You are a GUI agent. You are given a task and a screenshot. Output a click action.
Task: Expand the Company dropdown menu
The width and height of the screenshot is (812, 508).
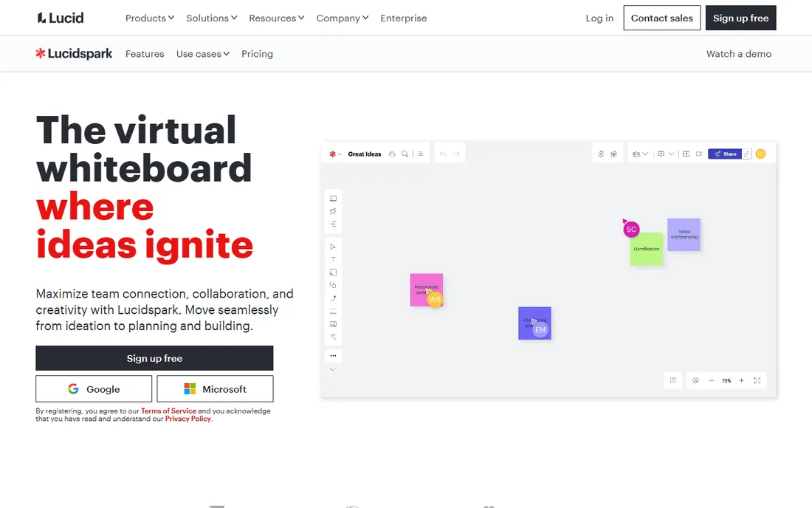click(343, 18)
